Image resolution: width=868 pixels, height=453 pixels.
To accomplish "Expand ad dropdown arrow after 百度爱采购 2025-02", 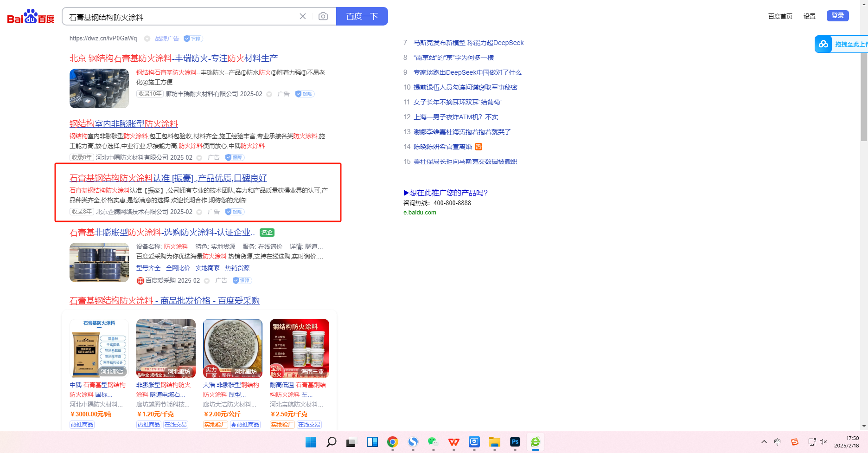I will tap(207, 281).
